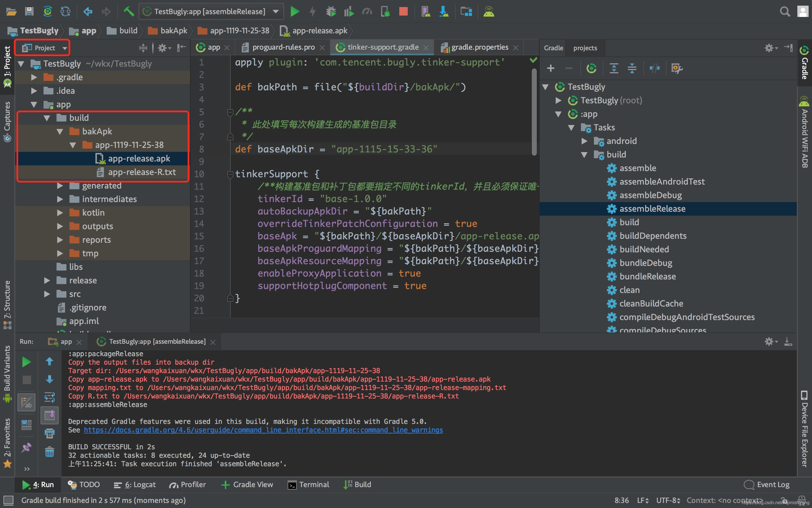Open the Captures side tab

point(7,122)
